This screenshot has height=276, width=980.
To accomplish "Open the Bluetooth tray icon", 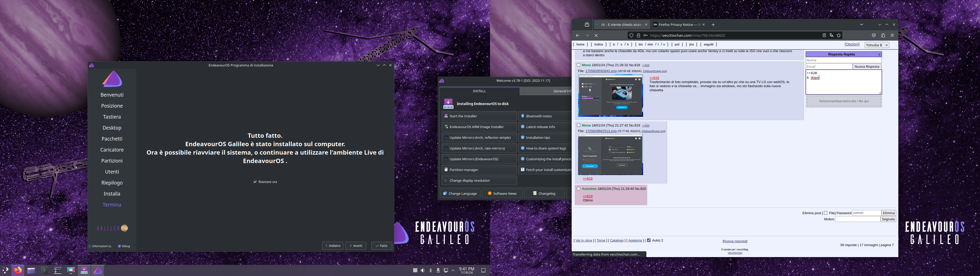I will click(x=431, y=270).
